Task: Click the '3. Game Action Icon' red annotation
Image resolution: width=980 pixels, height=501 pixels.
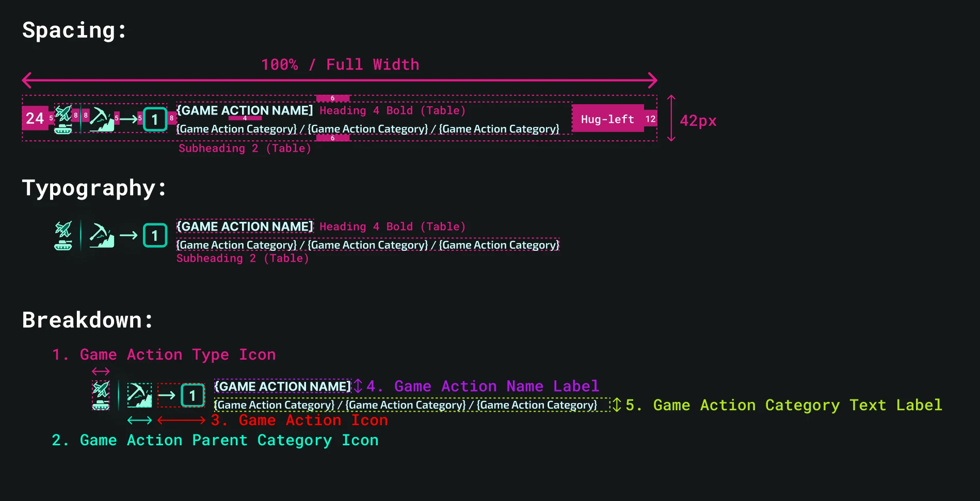Action: (299, 420)
